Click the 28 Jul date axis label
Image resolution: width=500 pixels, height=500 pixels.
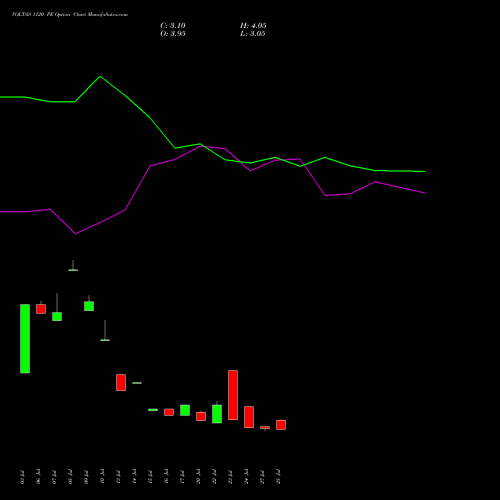point(278,477)
